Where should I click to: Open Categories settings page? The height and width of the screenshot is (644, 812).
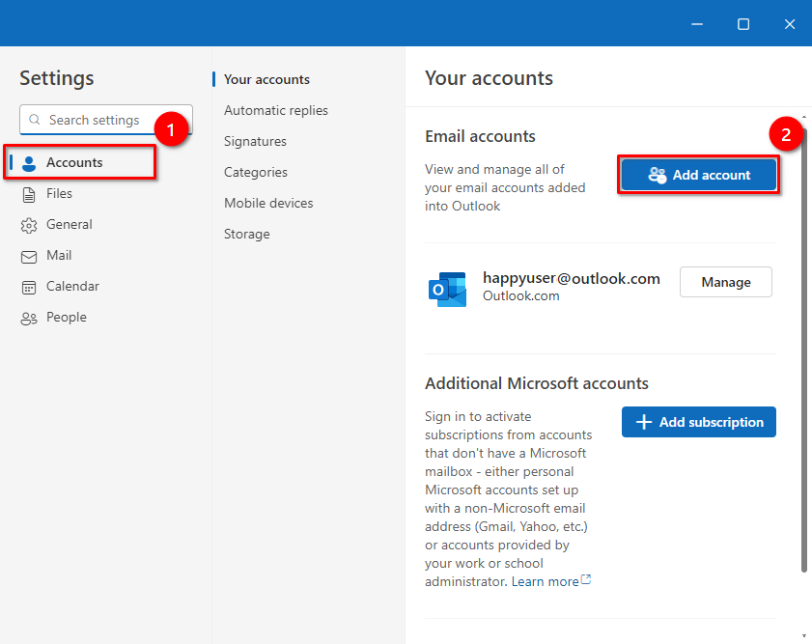255,173
